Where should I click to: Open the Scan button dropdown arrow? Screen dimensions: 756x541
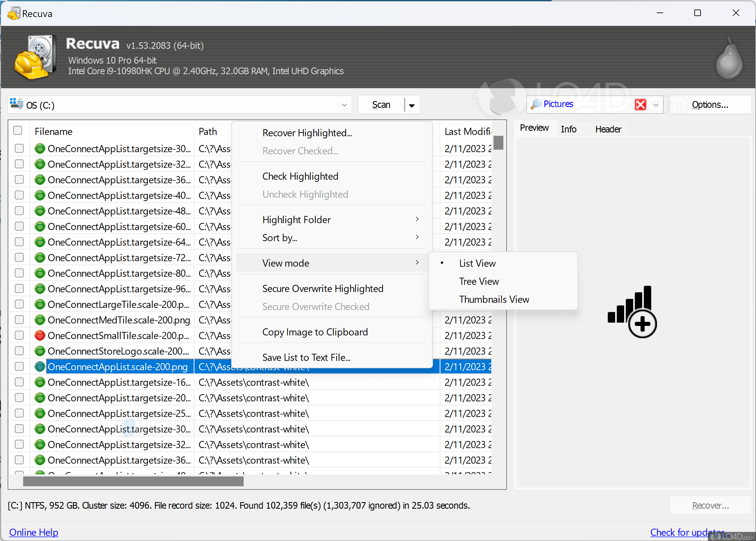pos(412,105)
